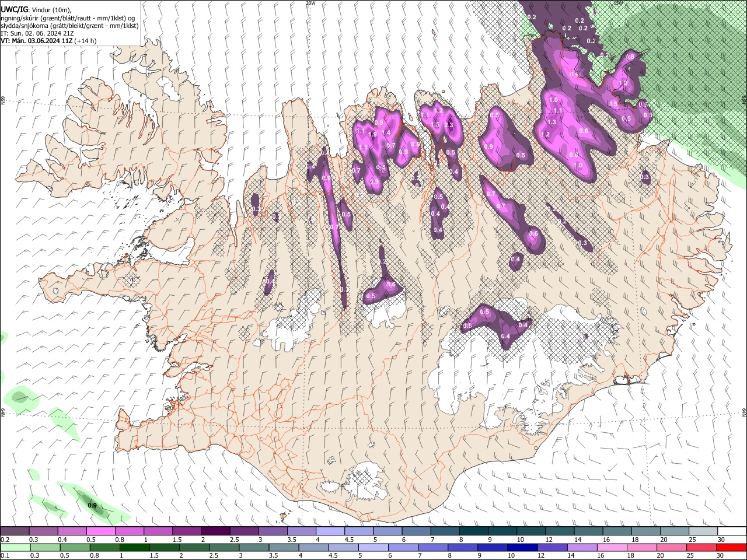Click lower legend swatch between 0.3 and 0.5
The height and width of the screenshot is (560, 747).
click(x=45, y=547)
